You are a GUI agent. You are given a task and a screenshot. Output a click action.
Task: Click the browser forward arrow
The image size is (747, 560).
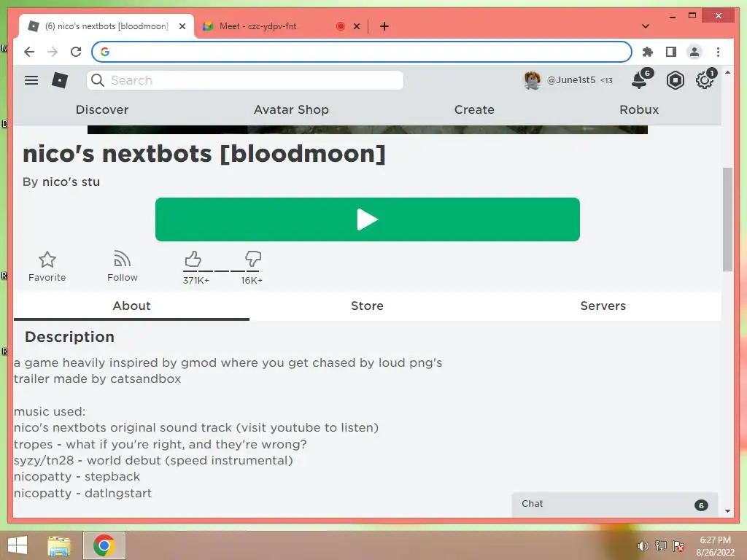[x=53, y=52]
